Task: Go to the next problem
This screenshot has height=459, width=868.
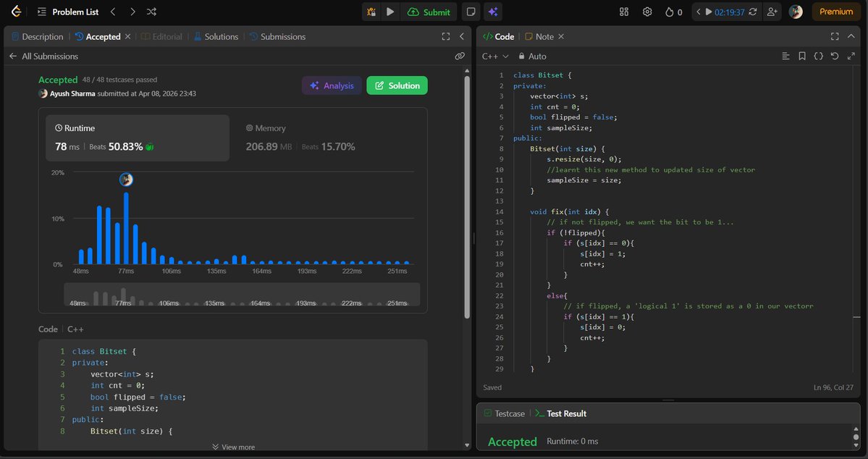Action: pyautogui.click(x=132, y=12)
